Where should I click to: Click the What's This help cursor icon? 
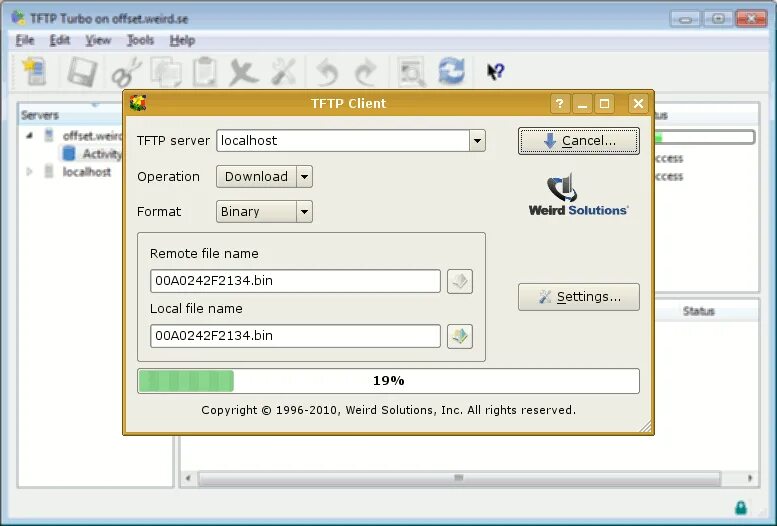click(495, 72)
